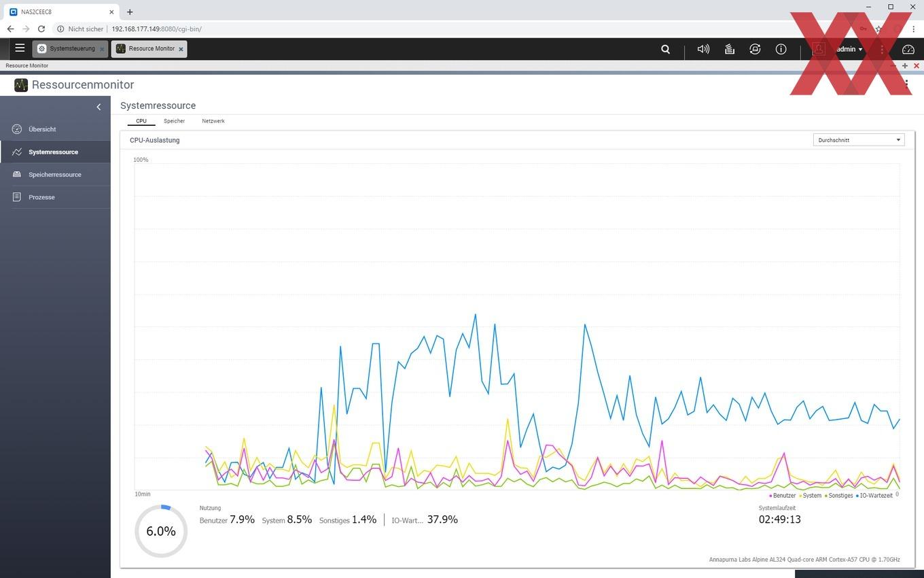Collapse the sidebar with the chevron
The image size is (924, 578).
coord(99,107)
